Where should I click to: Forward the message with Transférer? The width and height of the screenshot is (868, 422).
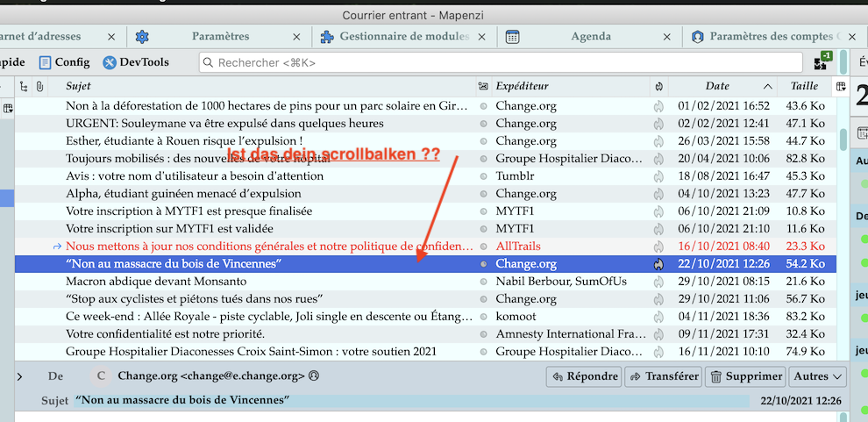point(663,376)
